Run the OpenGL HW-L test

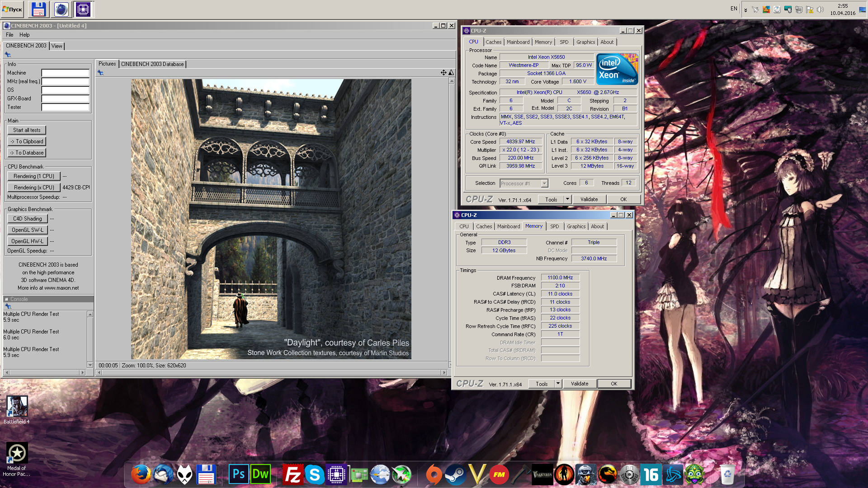(28, 241)
